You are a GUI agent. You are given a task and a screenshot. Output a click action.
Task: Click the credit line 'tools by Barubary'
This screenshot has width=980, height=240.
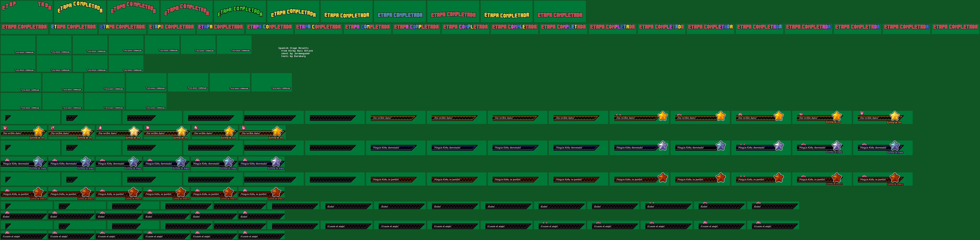point(293,56)
